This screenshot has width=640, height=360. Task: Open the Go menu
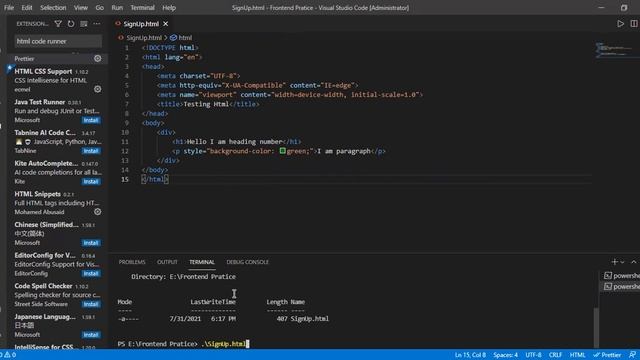[100, 8]
